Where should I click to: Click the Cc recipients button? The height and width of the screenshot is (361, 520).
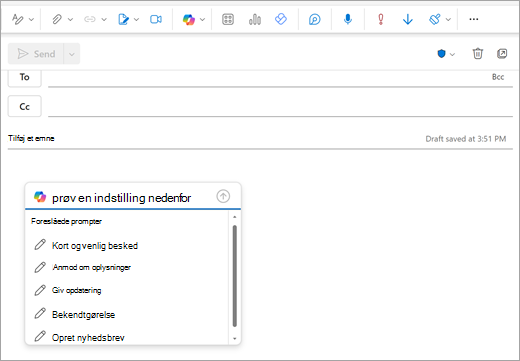point(25,106)
